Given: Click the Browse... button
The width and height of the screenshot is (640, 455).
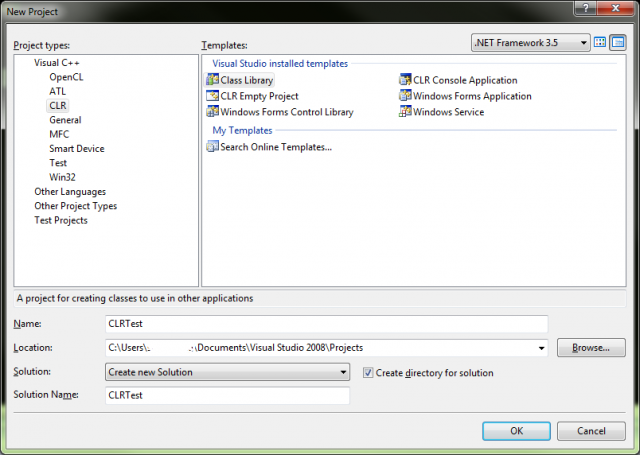Looking at the screenshot, I should click(591, 348).
